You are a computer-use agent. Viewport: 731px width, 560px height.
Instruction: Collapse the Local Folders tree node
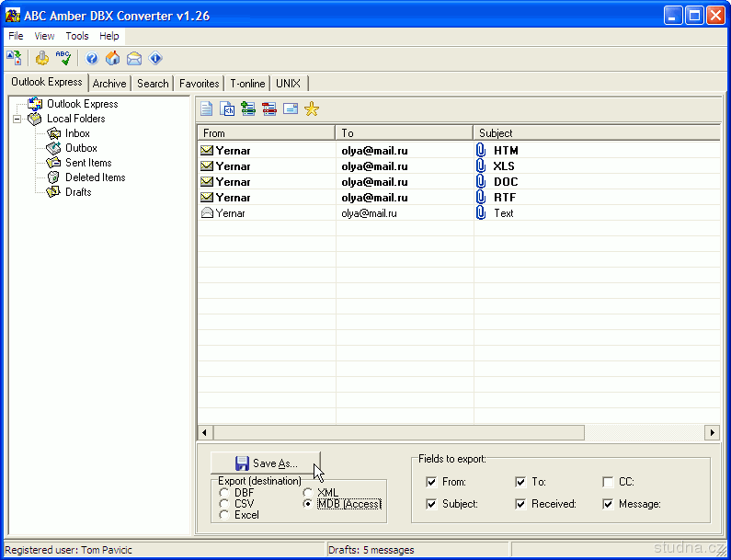17,119
